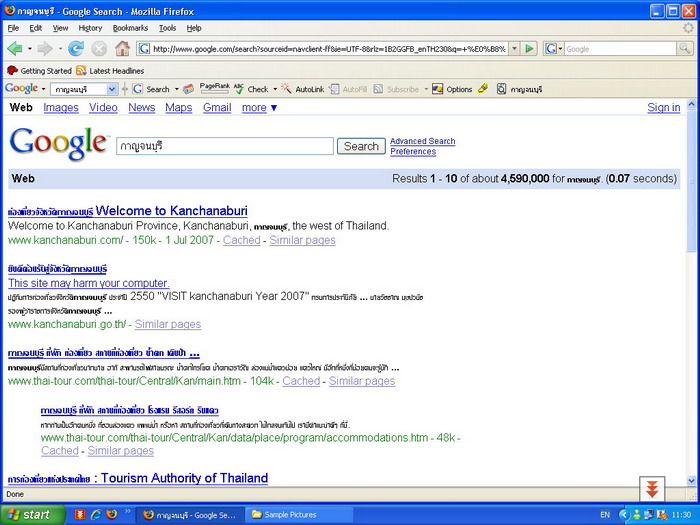Reload the page with the refresh icon

(76, 48)
